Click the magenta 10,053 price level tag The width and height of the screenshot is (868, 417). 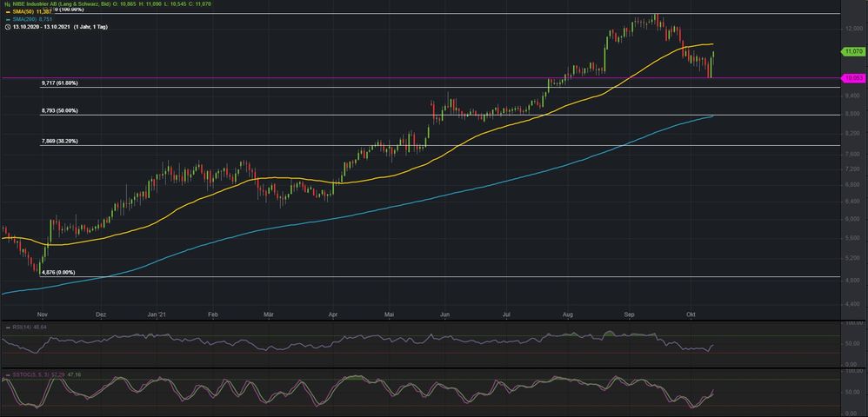(x=852, y=78)
